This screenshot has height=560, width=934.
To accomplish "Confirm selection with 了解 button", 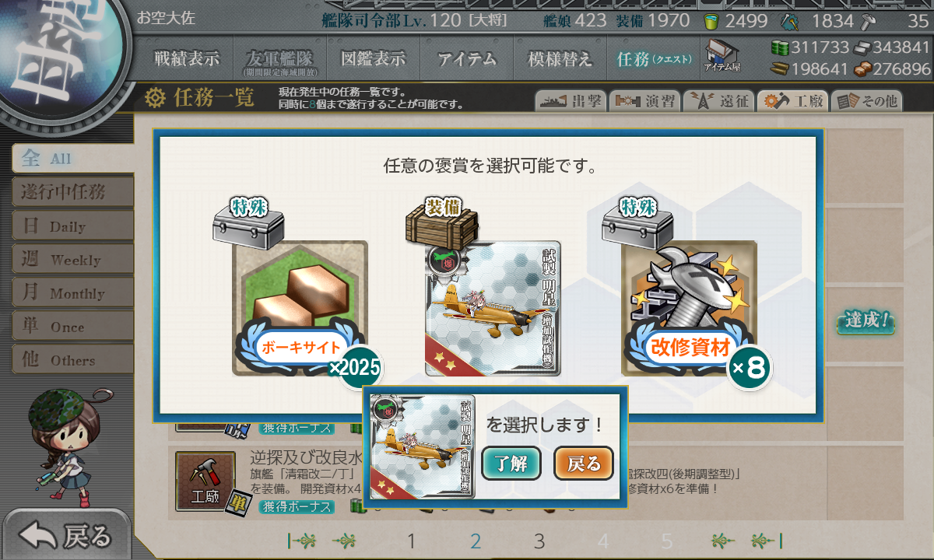I will tap(511, 464).
